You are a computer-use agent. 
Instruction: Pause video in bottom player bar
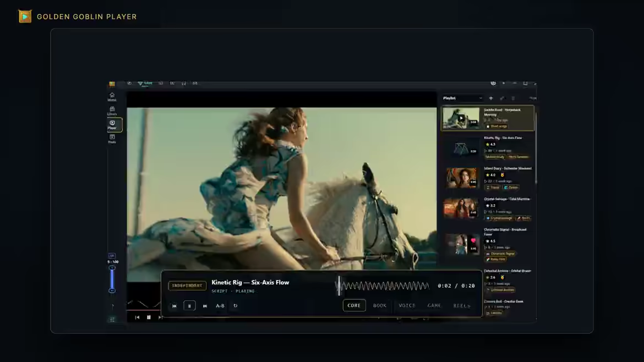[x=149, y=317]
